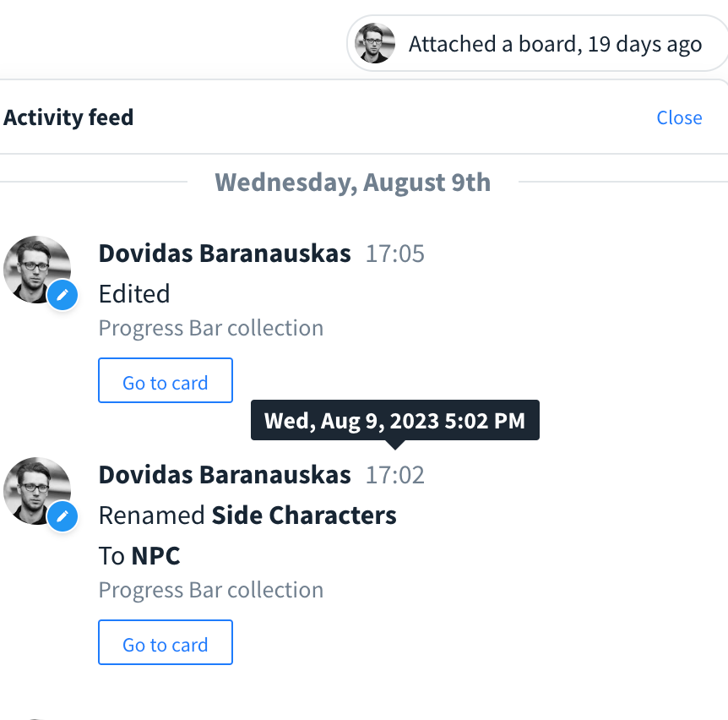Viewport: 728px width, 720px height.
Task: Click the avatar in the Attached a board pill
Action: (x=375, y=43)
